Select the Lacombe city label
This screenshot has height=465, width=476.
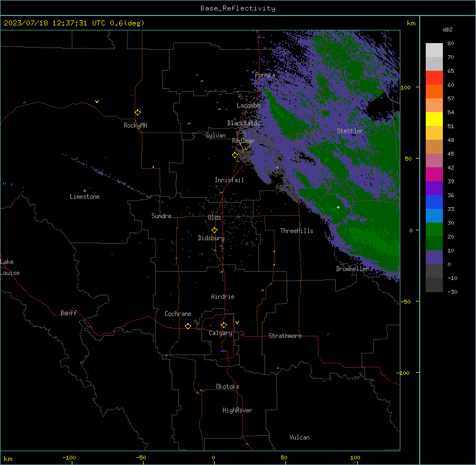[248, 105]
